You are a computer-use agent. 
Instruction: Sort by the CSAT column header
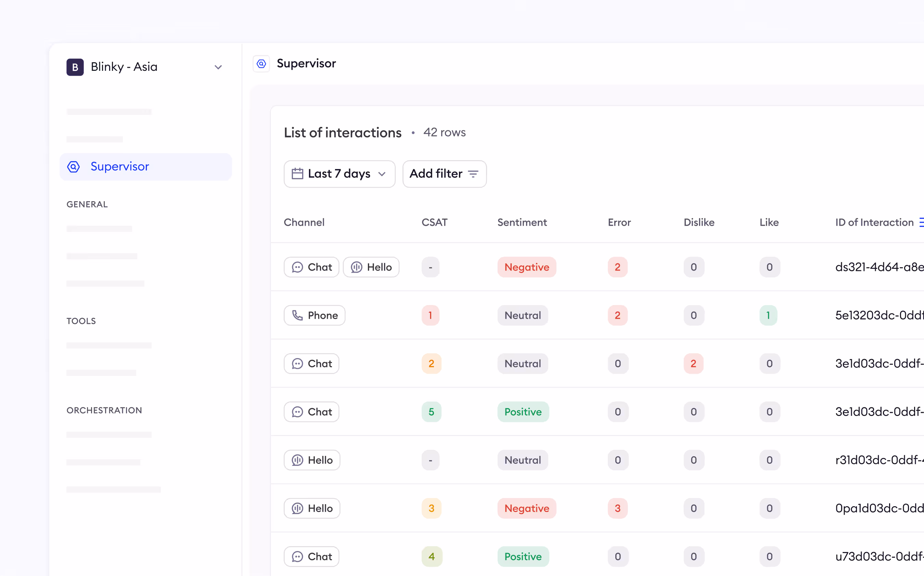tap(434, 222)
